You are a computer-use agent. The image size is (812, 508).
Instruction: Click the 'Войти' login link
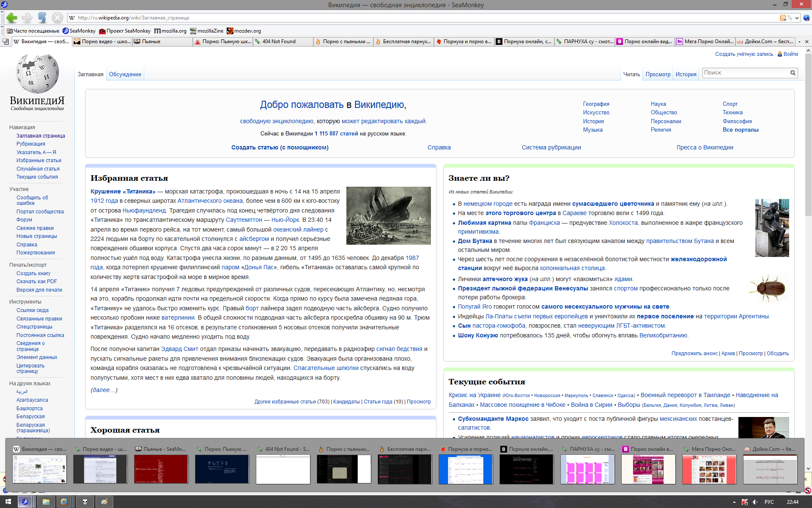pyautogui.click(x=790, y=54)
